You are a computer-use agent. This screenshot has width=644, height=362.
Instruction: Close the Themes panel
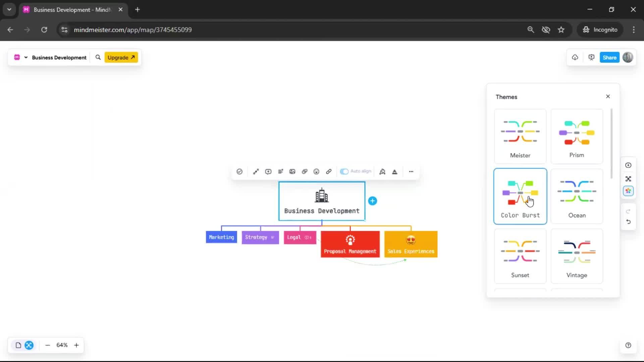pos(608,97)
